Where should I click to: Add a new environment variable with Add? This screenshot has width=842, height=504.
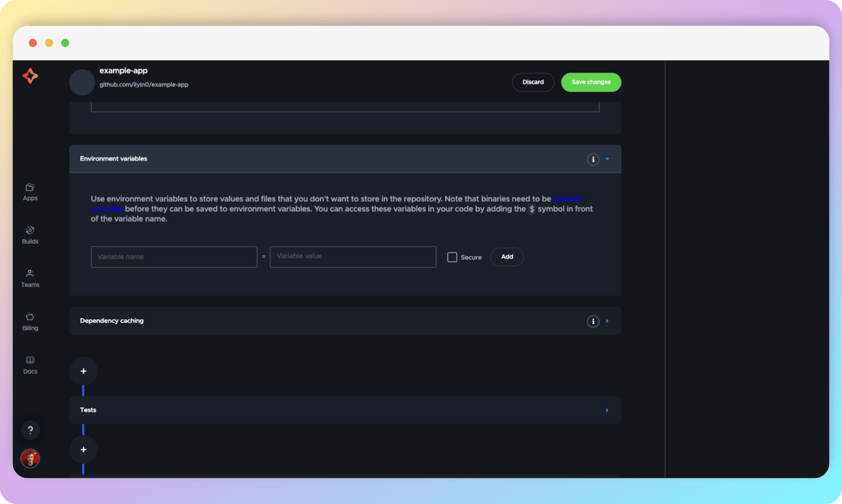pos(506,257)
